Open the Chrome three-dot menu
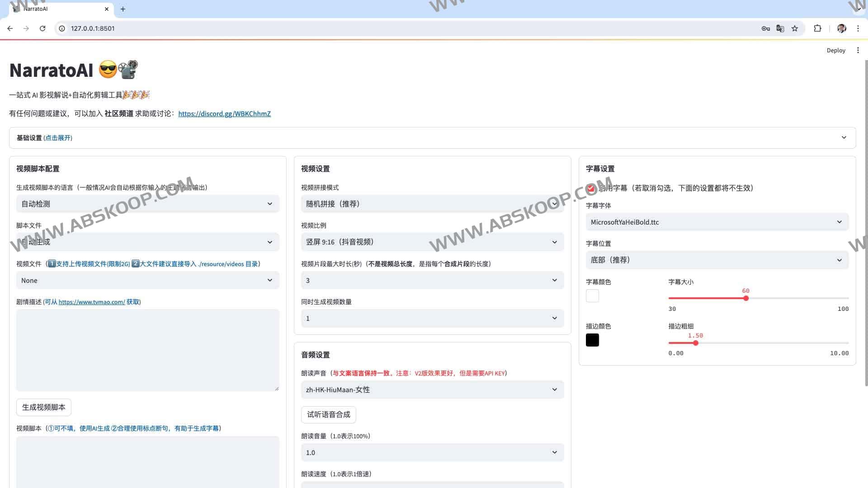Viewport: 868px width, 488px height. tap(859, 28)
